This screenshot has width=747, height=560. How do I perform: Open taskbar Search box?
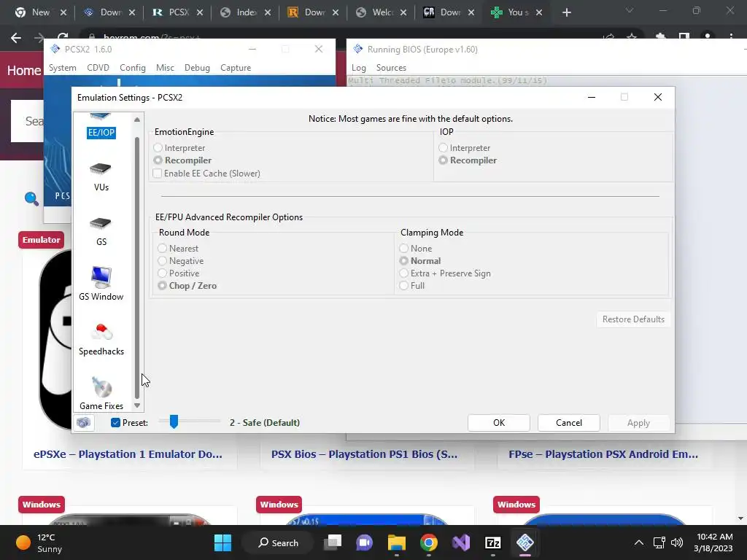(x=278, y=542)
